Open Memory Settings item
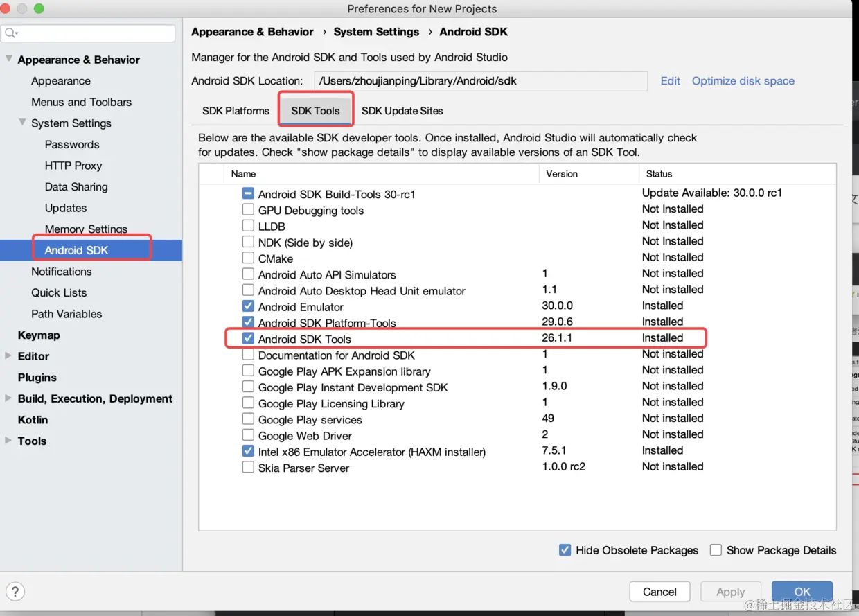 86,229
